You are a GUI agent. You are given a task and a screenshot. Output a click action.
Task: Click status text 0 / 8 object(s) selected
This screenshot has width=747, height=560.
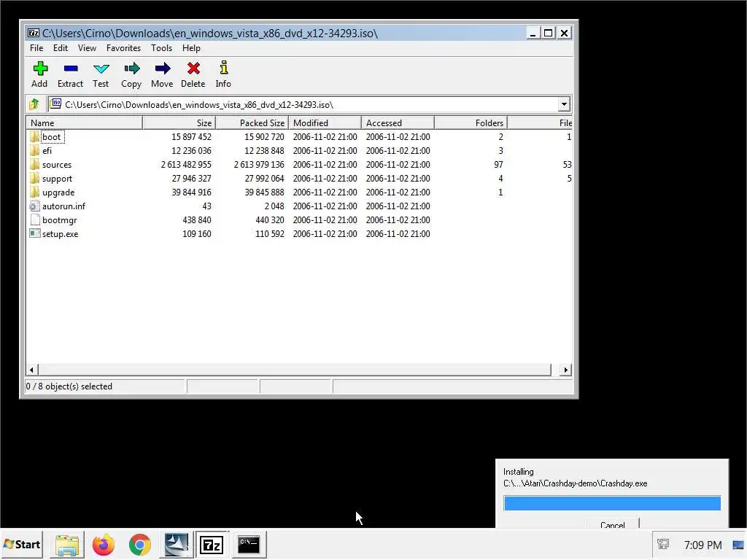(x=69, y=386)
